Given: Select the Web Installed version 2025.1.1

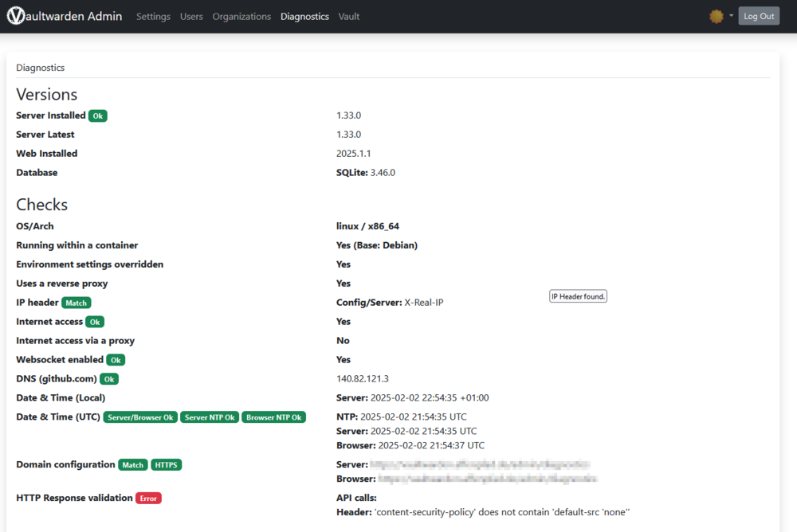Looking at the screenshot, I should click(x=353, y=154).
